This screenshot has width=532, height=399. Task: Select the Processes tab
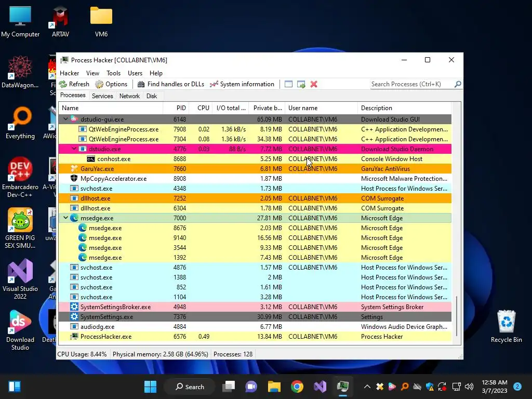click(x=73, y=96)
